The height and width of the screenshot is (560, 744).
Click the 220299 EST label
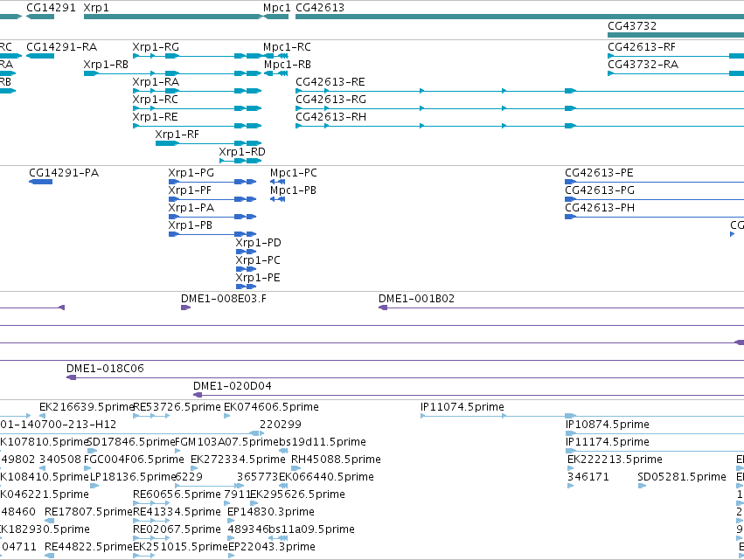281,425
